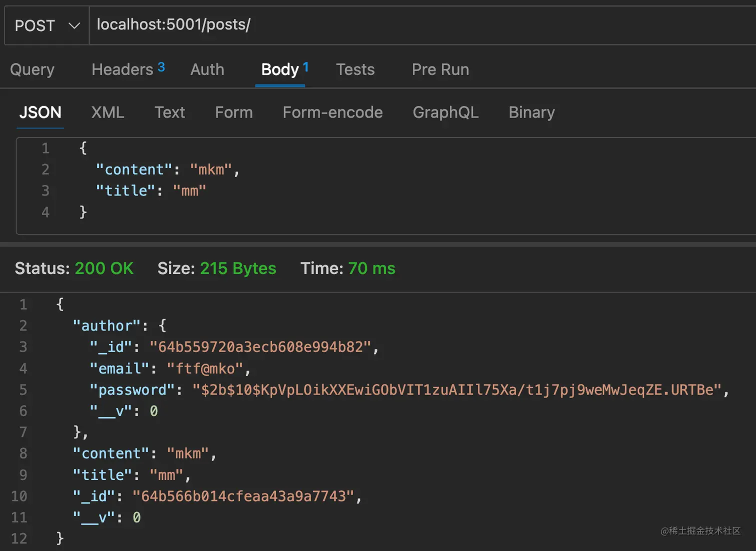Open the Tests tab
This screenshot has height=551, width=756.
[355, 69]
